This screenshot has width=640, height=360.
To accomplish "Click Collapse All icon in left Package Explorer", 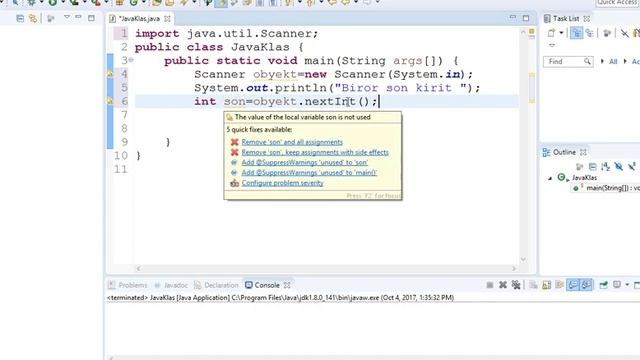I will (20, 18).
